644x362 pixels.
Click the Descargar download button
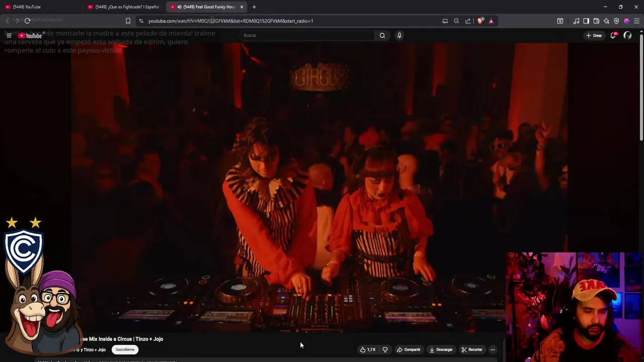coord(441,349)
